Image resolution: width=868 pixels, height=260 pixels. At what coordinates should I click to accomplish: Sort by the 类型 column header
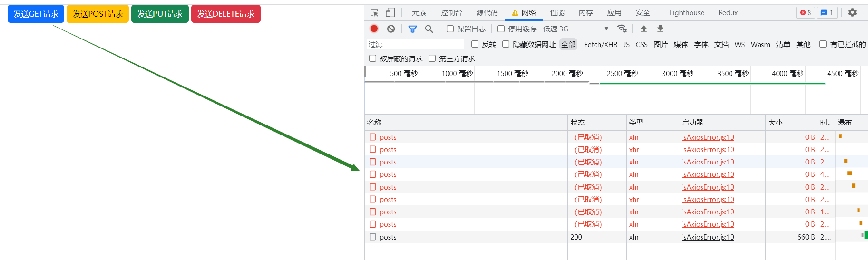click(x=653, y=123)
